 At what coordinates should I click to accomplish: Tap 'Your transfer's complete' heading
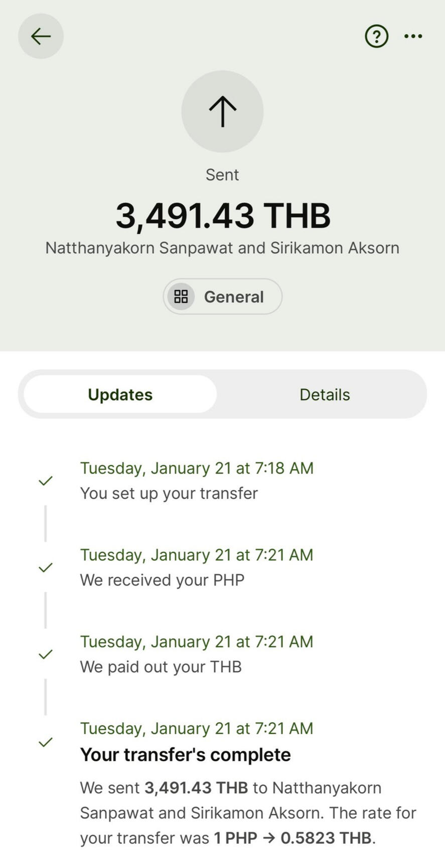click(x=185, y=754)
